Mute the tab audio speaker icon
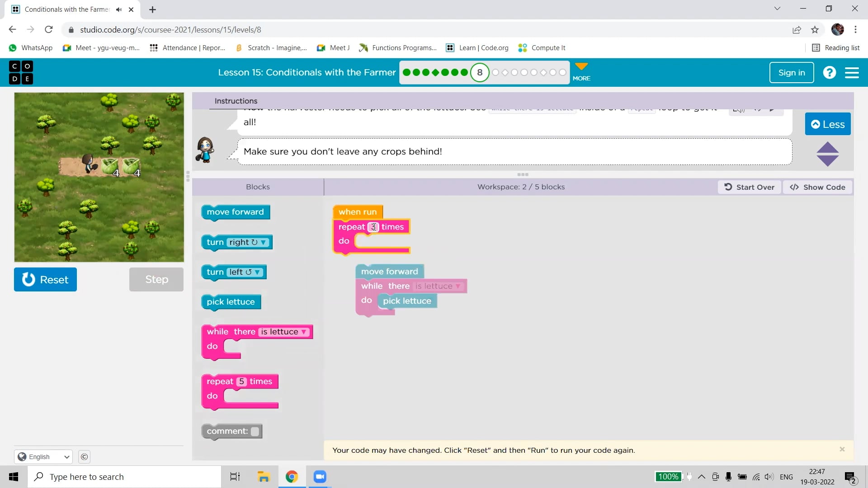 pos(119,9)
